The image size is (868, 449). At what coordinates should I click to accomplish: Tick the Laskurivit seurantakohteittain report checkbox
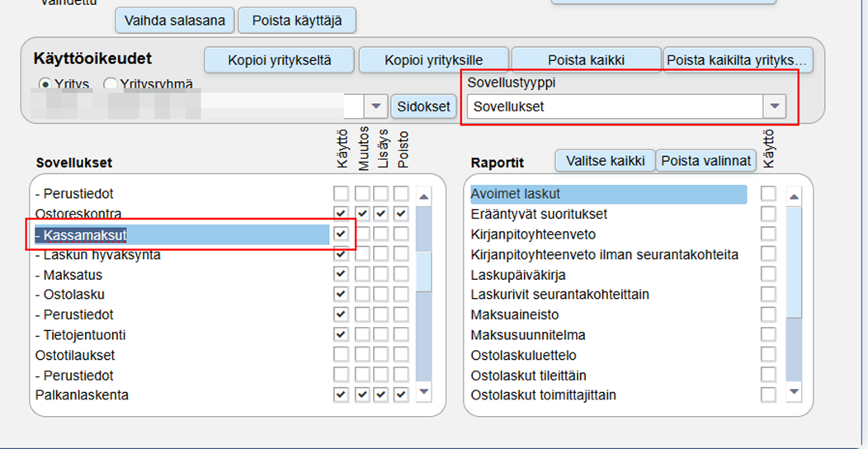768,294
